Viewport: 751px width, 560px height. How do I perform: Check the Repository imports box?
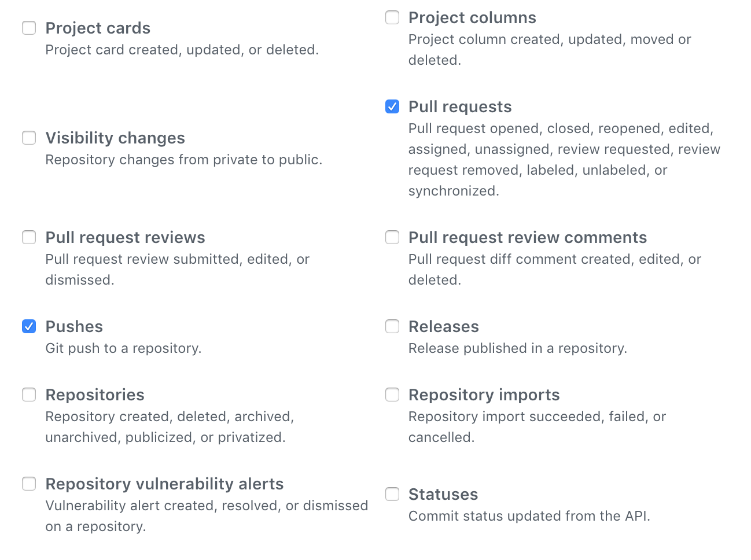pos(392,395)
